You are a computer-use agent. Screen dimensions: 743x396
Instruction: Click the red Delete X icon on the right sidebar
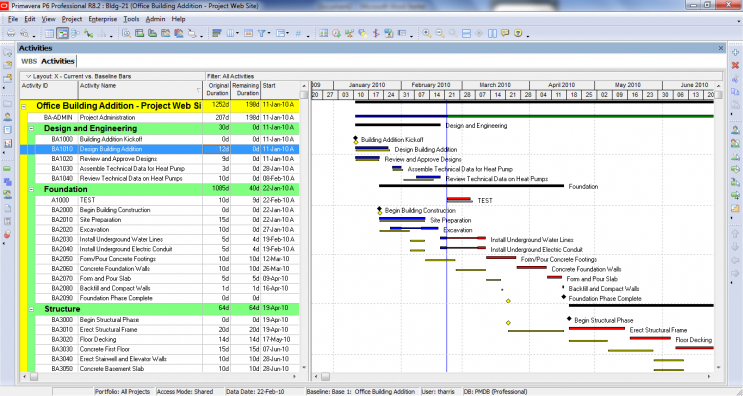[x=735, y=65]
